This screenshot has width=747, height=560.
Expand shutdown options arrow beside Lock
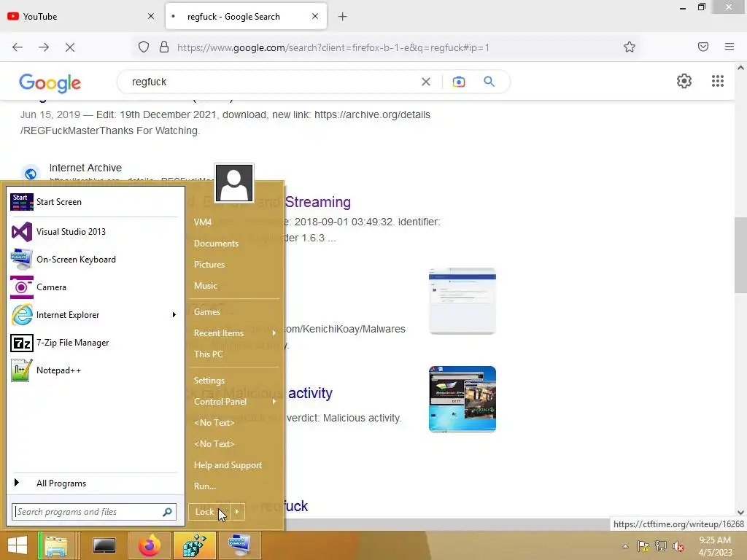(237, 512)
